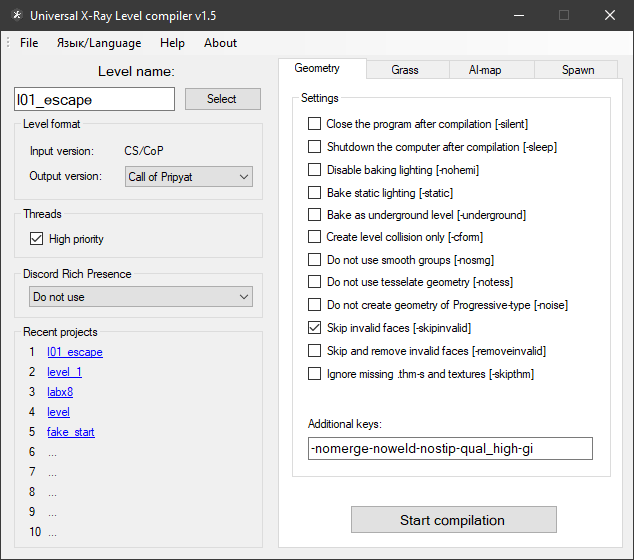Click the Start compilation button
Viewport: 634px width, 560px height.
coord(453,520)
